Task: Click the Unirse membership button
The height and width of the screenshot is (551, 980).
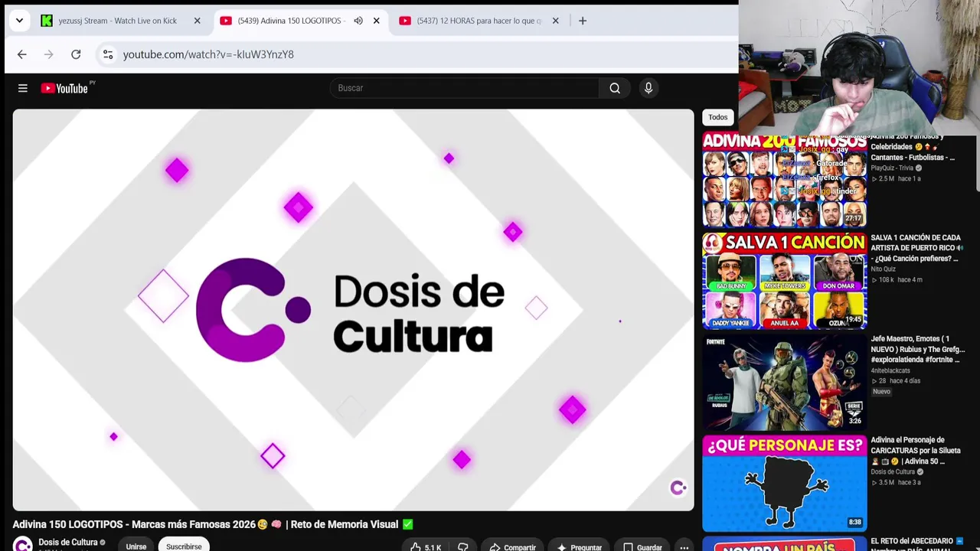Action: pos(136,546)
